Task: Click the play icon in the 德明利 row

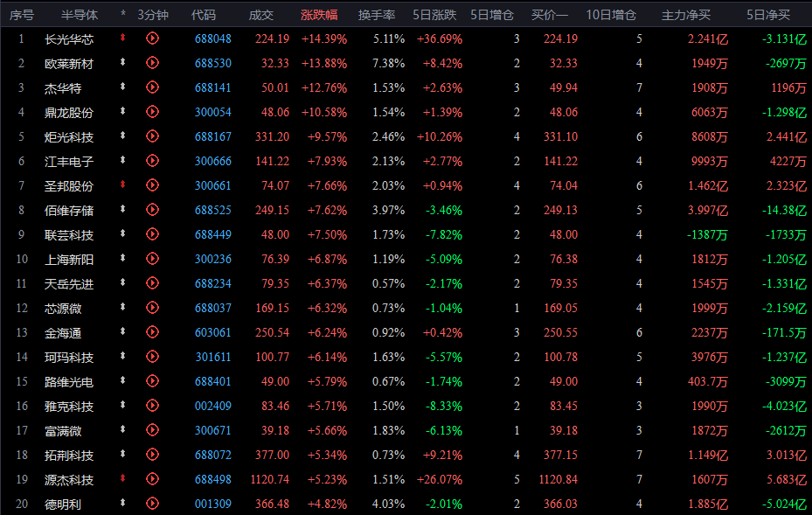Action: 153,504
